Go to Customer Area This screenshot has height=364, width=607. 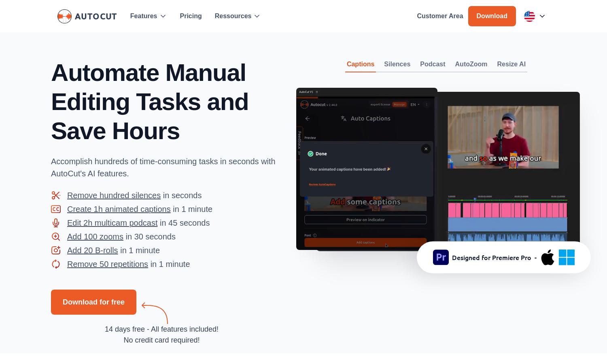[x=440, y=16]
